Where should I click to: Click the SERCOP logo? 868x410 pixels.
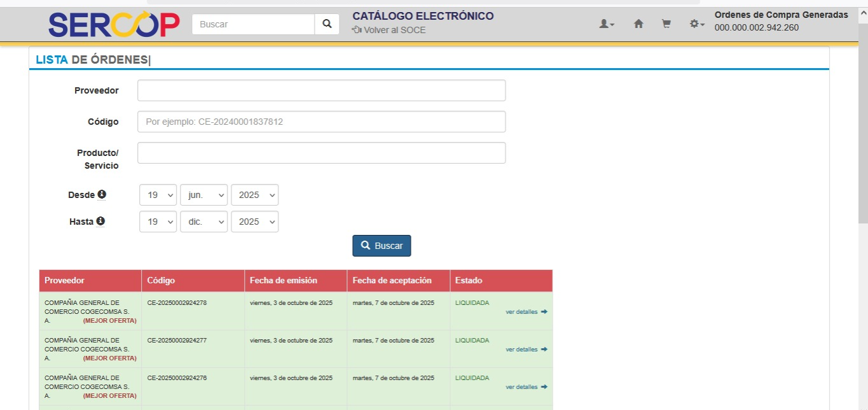(114, 24)
